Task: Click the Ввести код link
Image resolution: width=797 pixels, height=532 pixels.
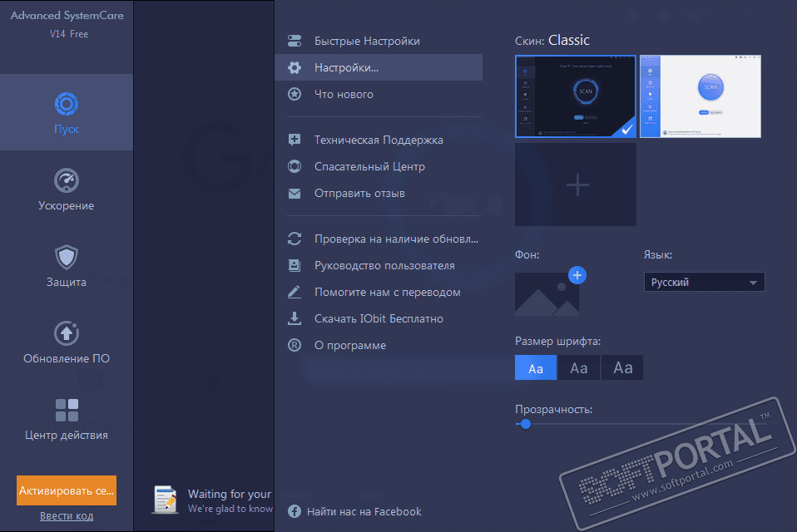Action: coord(67,515)
